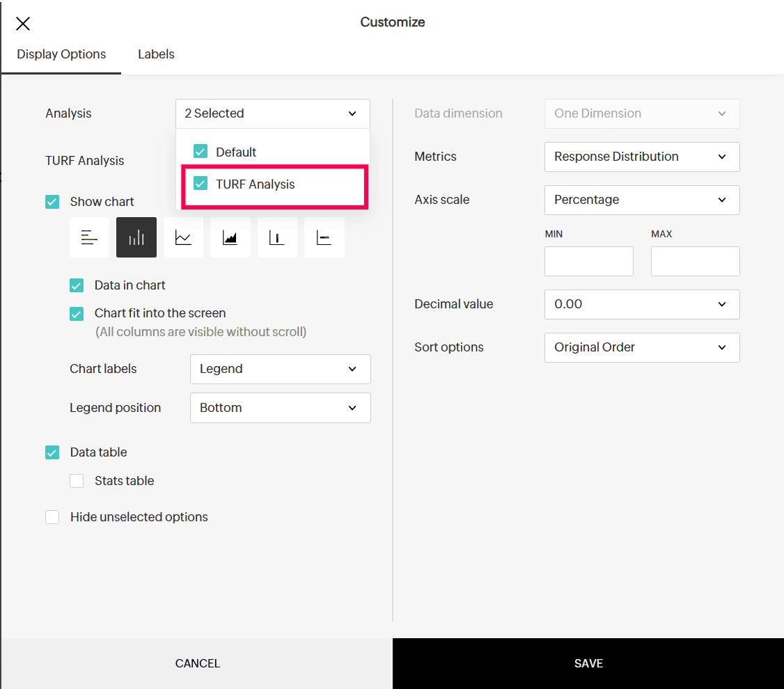Expand the Legend position dropdown

280,408
